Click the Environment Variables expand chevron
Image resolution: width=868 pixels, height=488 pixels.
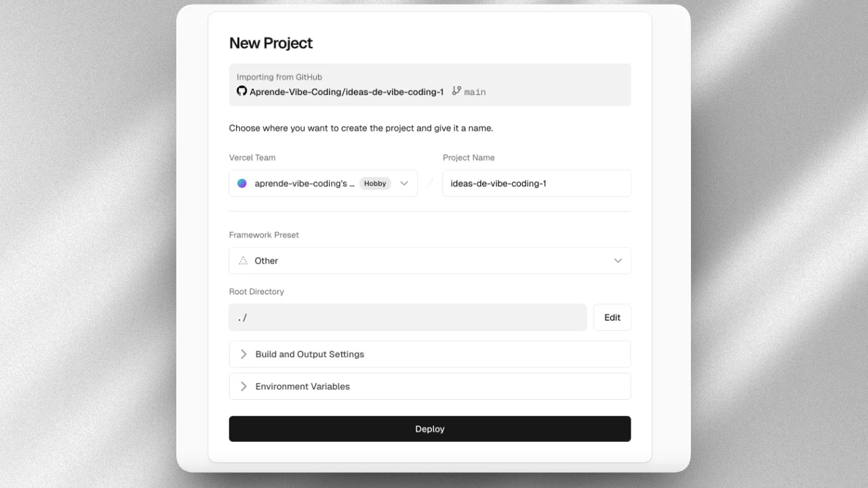coord(243,387)
